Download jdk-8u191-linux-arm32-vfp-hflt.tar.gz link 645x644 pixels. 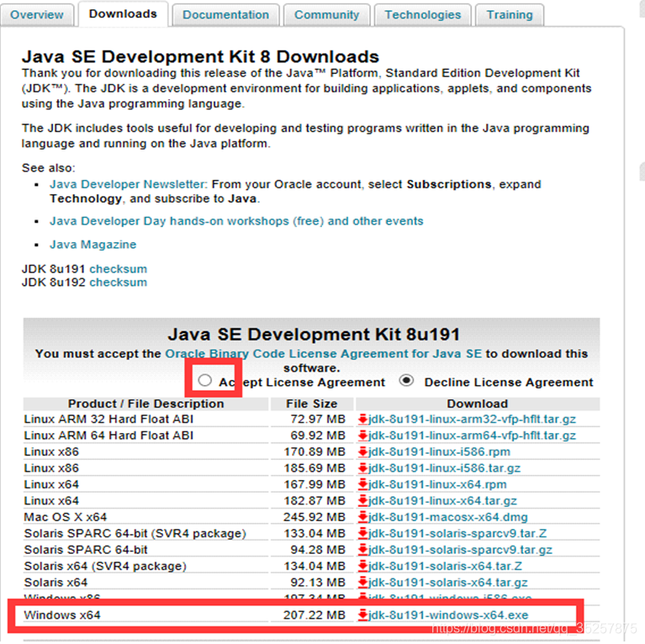(473, 419)
